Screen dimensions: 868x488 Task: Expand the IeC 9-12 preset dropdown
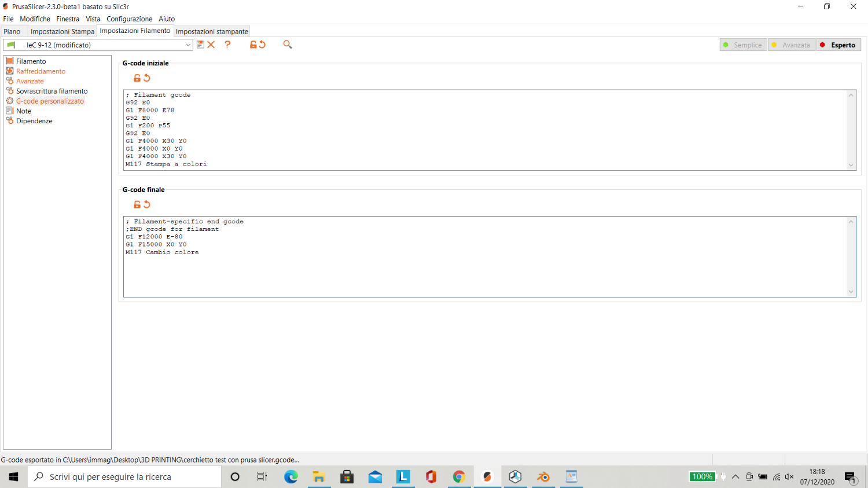pos(188,45)
